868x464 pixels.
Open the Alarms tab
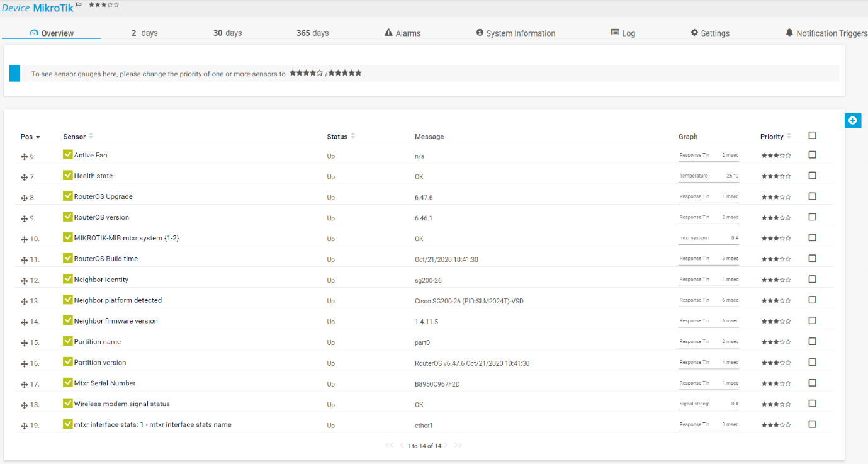pos(402,33)
